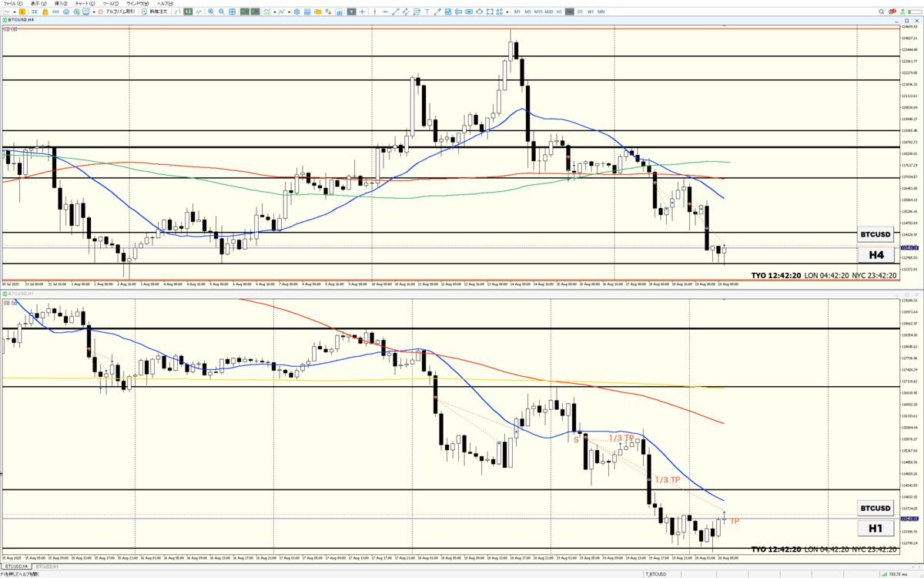
Task: Select the Fibonacci retracement tool
Action: [417, 12]
